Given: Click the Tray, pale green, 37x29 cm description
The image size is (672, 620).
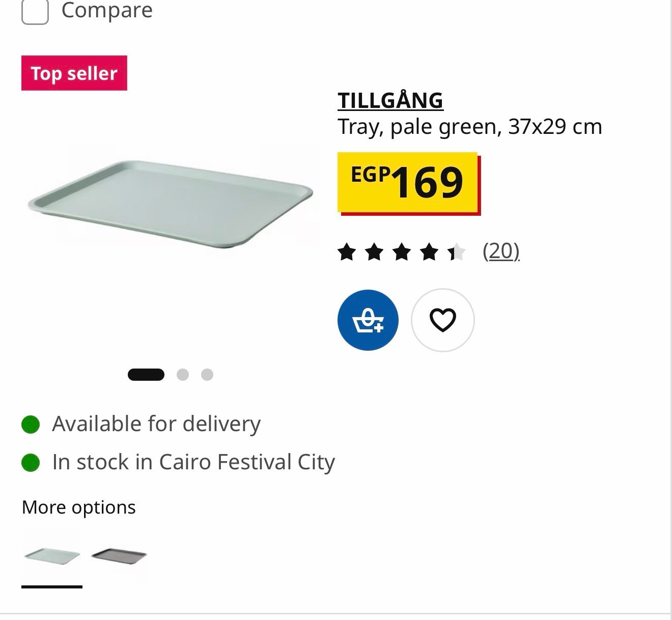Looking at the screenshot, I should (x=470, y=127).
